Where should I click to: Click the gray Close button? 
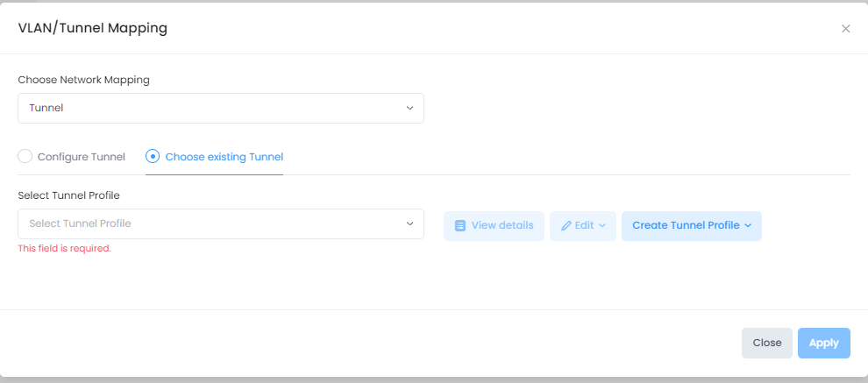tap(766, 343)
